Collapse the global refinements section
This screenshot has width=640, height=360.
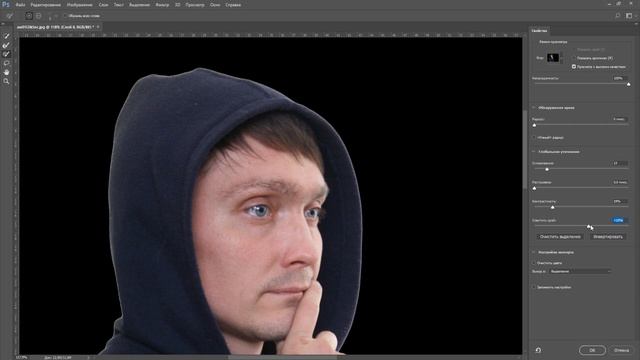(534, 151)
